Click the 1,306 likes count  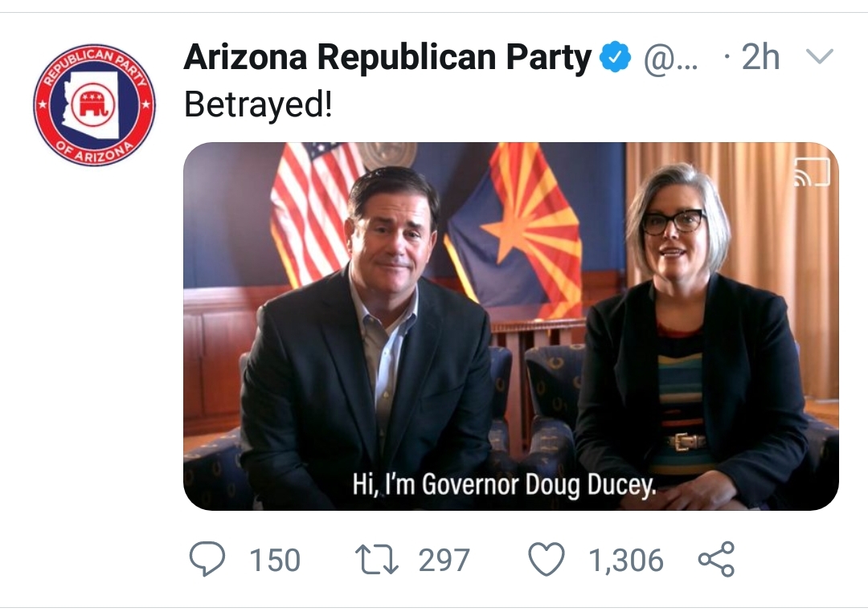[x=625, y=560]
